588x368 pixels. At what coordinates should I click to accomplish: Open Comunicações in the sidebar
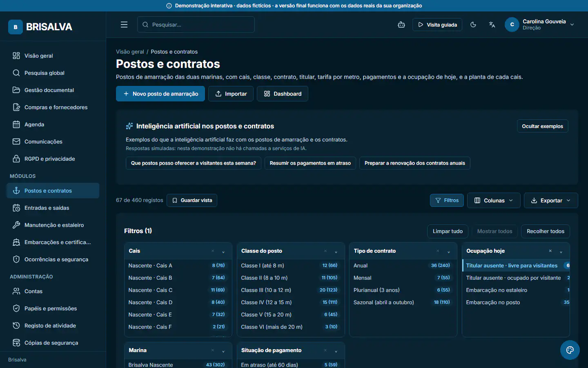click(53, 141)
